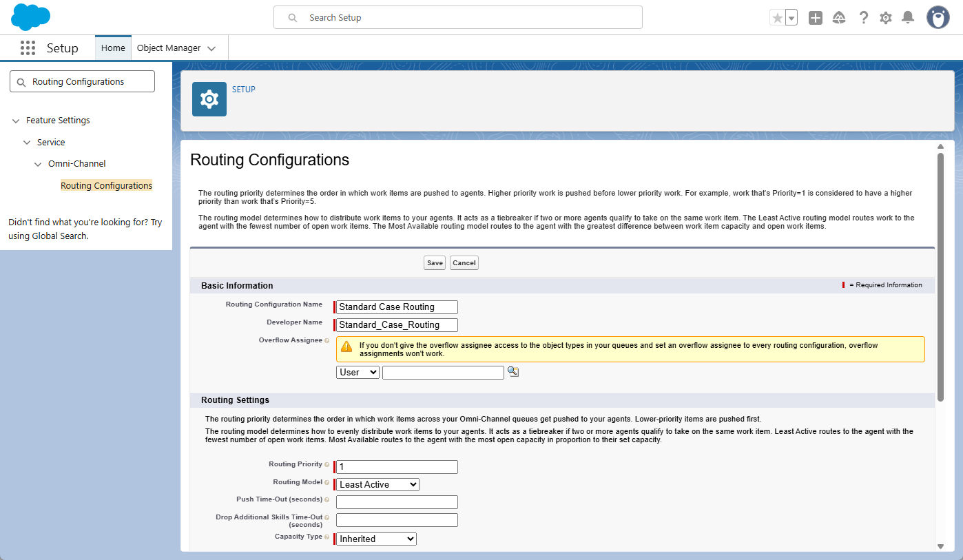
Task: Collapse the Feature Settings tree node
Action: coord(16,121)
